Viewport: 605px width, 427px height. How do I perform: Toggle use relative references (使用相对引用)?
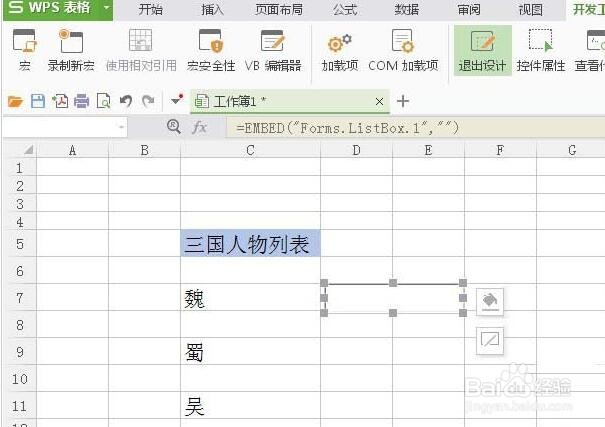tap(141, 50)
